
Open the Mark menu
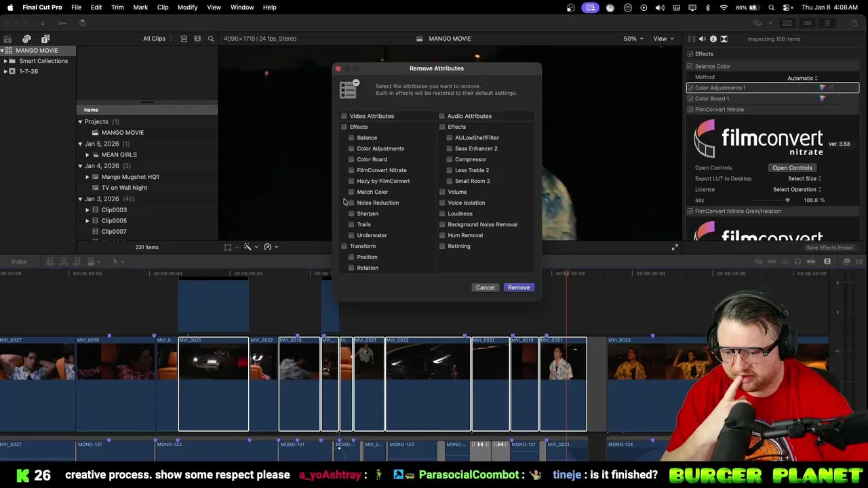pyautogui.click(x=140, y=7)
